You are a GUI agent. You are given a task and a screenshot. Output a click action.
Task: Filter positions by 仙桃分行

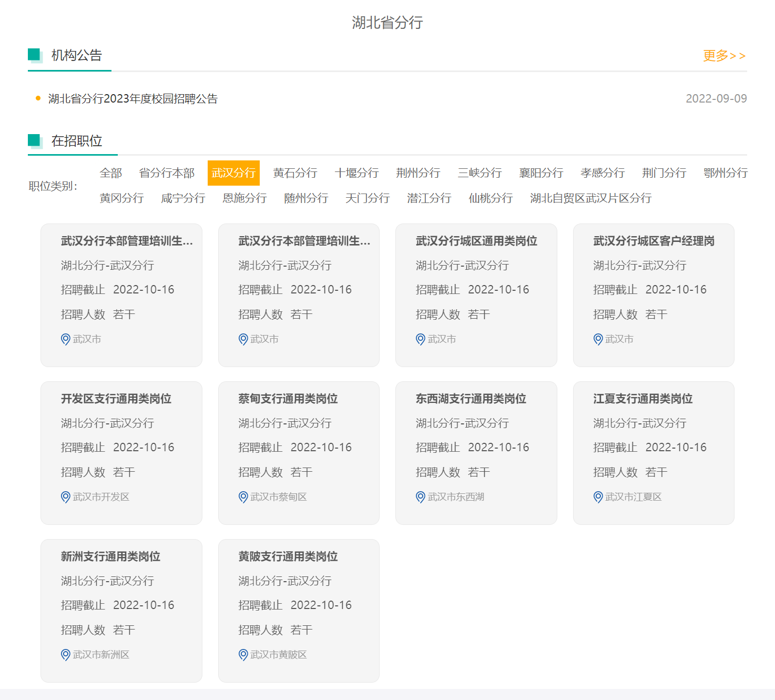tap(491, 198)
